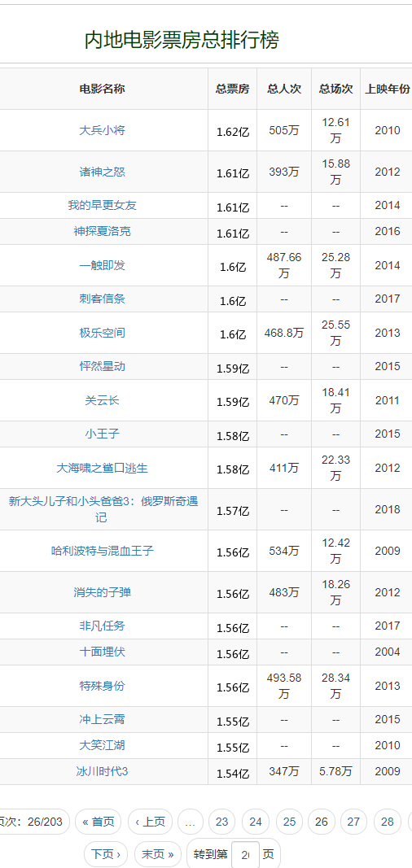The width and height of the screenshot is (412, 868).
Task: Click the 总票房 column header
Action: click(233, 89)
